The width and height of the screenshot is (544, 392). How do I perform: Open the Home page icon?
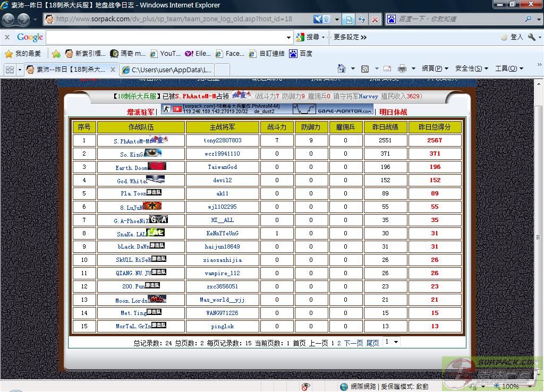click(342, 69)
